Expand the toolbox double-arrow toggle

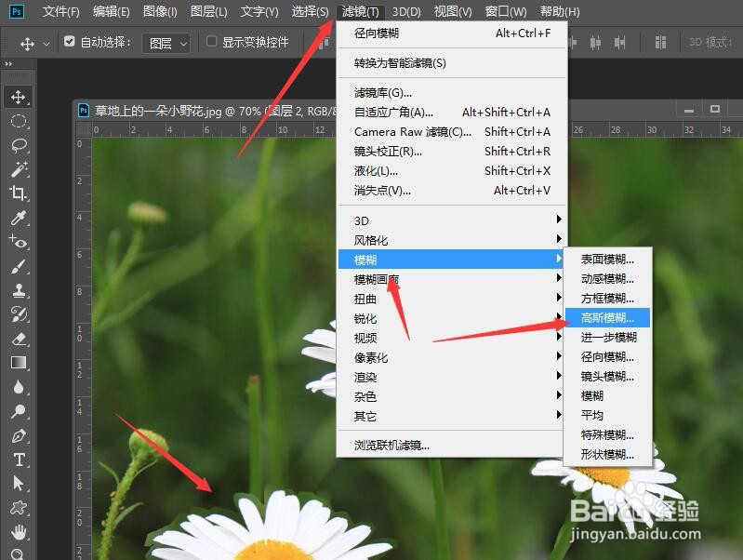(8, 63)
